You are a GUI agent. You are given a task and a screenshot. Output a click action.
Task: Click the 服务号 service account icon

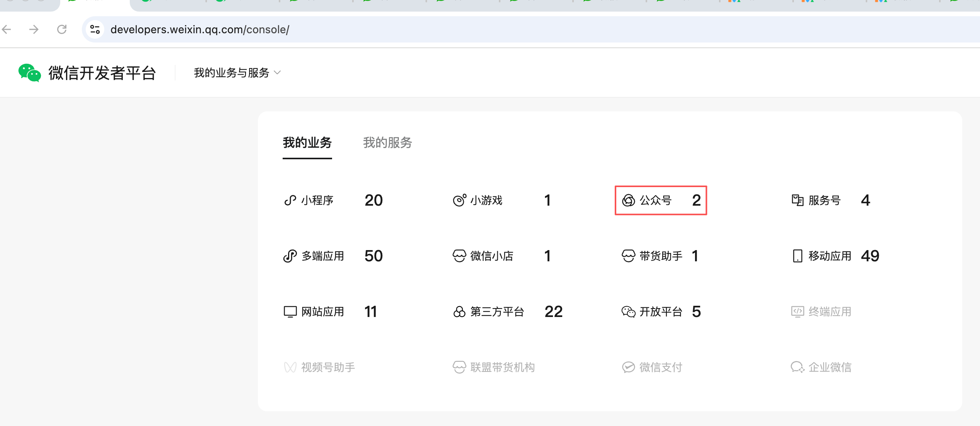click(x=797, y=200)
